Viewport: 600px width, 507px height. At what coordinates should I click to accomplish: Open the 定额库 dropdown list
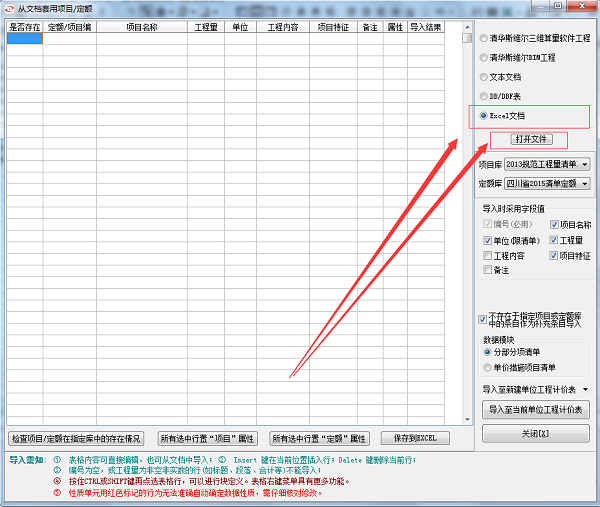tap(585, 184)
